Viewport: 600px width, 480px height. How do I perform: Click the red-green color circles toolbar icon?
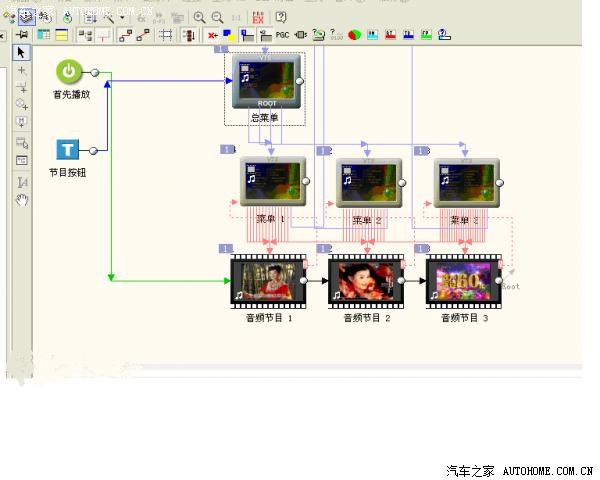coord(354,35)
